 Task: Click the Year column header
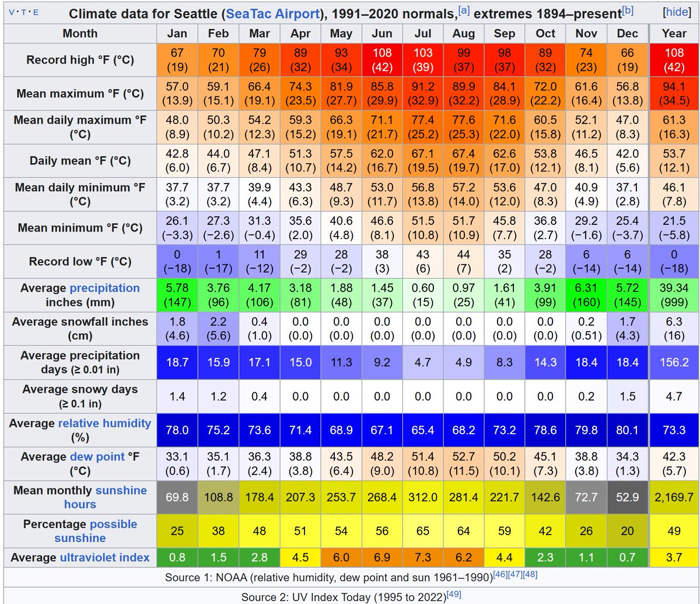(x=674, y=33)
